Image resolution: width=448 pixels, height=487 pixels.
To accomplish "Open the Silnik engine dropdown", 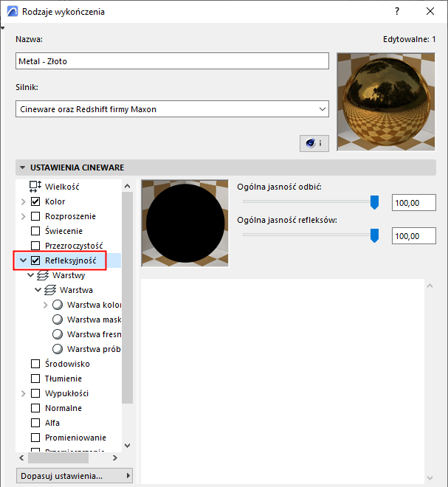I will click(x=172, y=109).
